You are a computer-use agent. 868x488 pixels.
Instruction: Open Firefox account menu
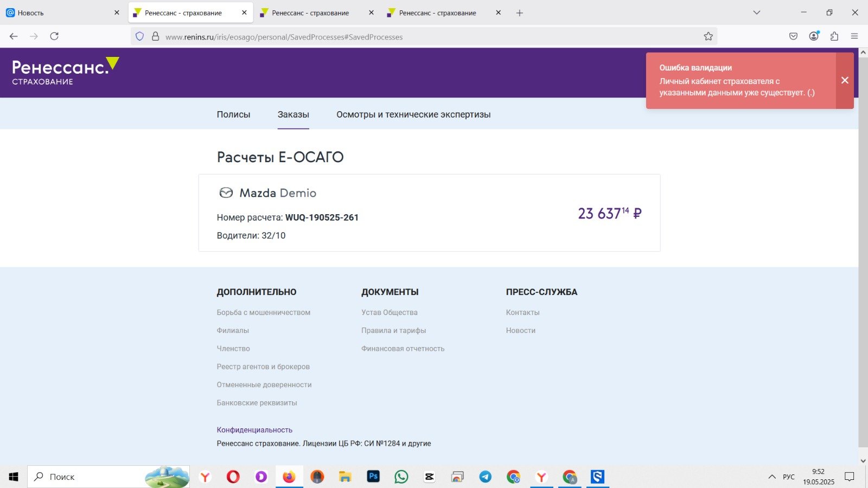(814, 36)
